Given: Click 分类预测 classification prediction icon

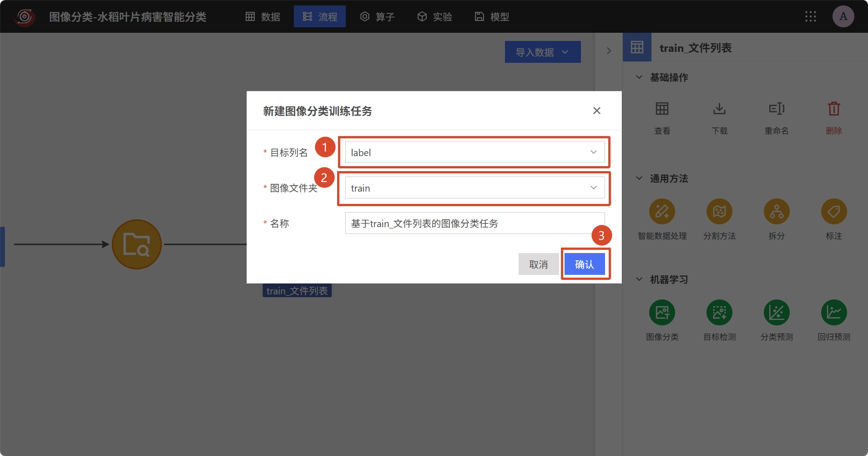Looking at the screenshot, I should pos(777,313).
